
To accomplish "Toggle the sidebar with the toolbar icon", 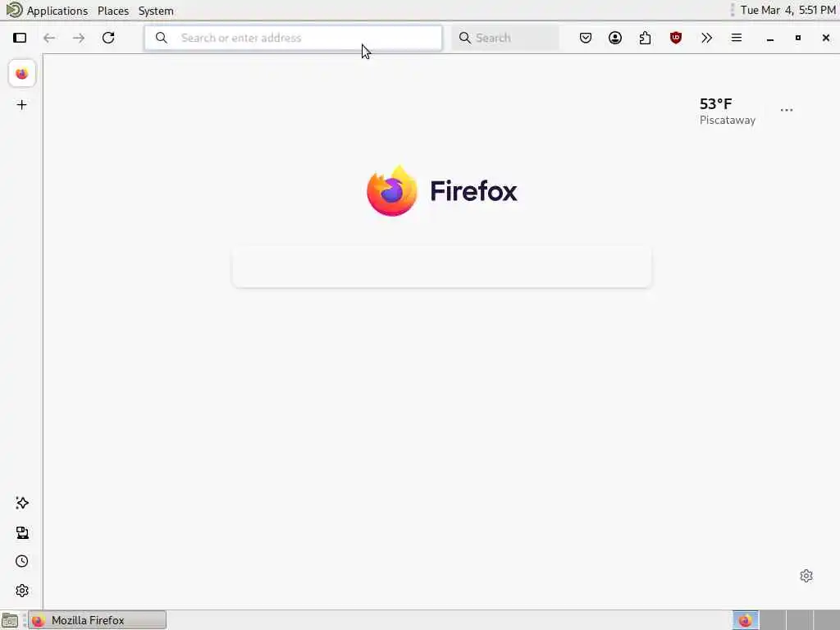I will [20, 38].
